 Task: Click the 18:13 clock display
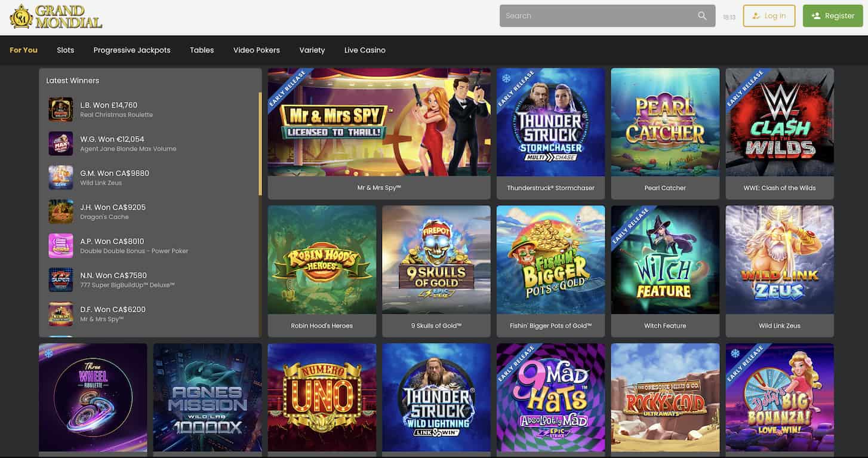[x=729, y=17]
